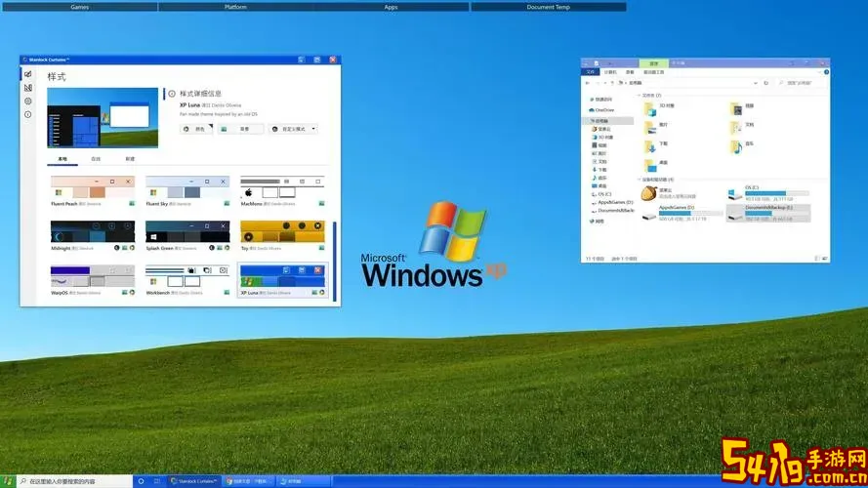Viewport: 868px width, 488px height.
Task: Click the Cortana circle on taskbar
Action: click(142, 481)
